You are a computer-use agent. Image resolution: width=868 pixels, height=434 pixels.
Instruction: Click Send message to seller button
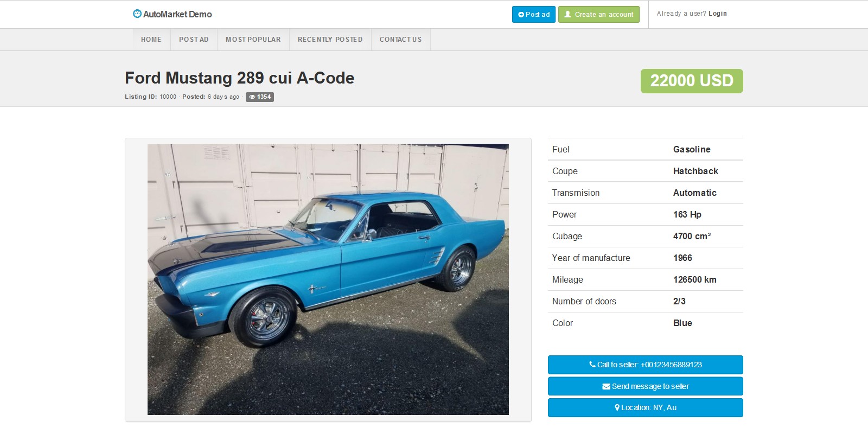coord(646,386)
